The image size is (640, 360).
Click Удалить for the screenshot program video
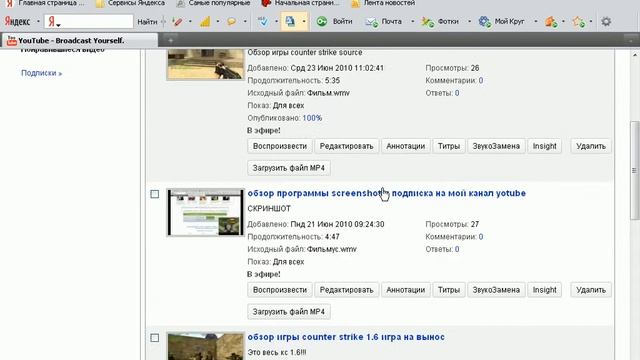pos(591,290)
